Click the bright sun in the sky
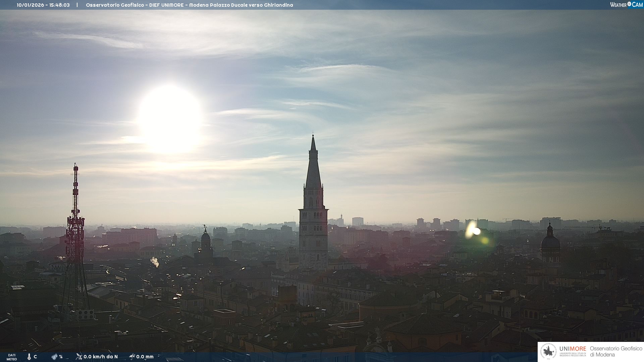 coord(170,118)
